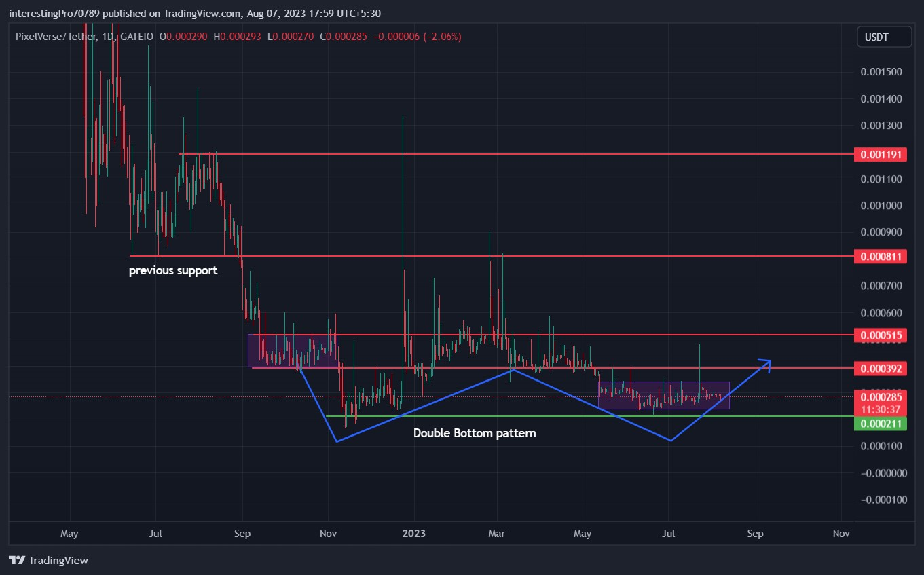Click the −2.06% change percentage
Viewport: 924px width, 575px height.
(x=442, y=37)
